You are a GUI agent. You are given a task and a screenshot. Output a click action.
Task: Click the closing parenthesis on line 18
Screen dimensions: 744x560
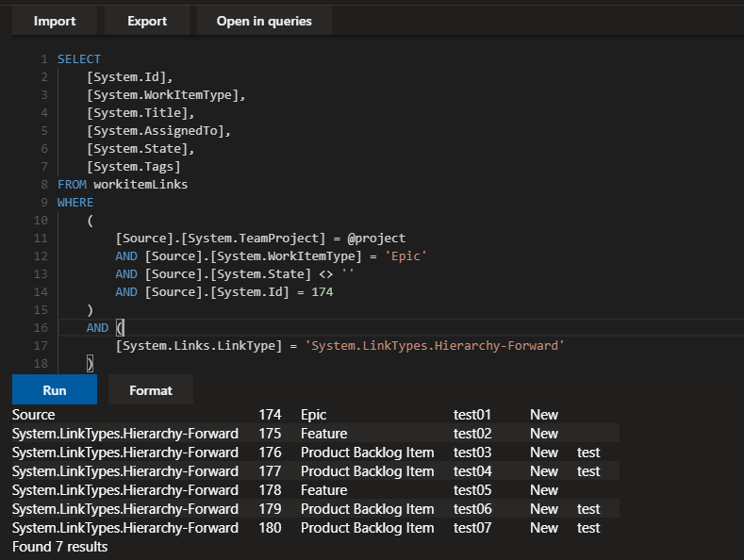pyautogui.click(x=91, y=364)
